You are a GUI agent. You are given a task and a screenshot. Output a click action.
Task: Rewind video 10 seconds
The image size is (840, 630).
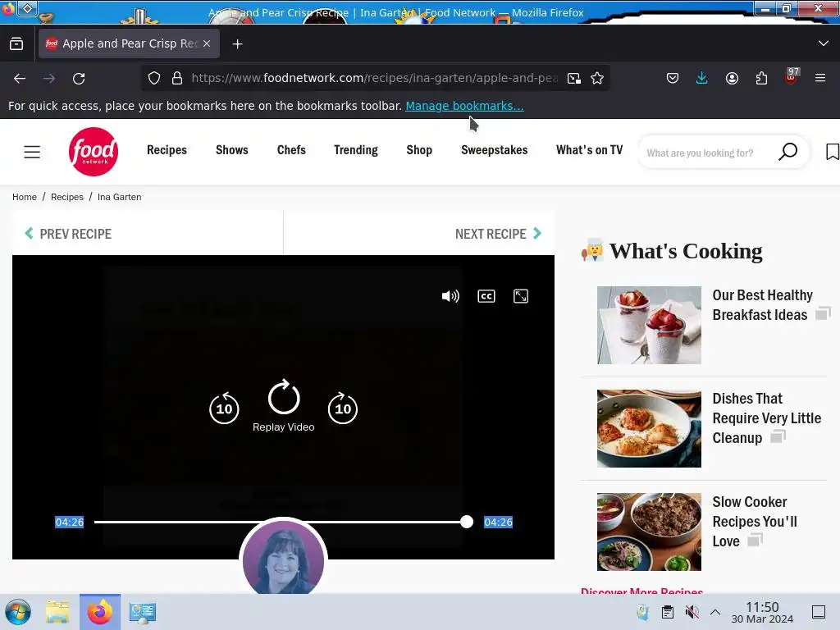(224, 409)
